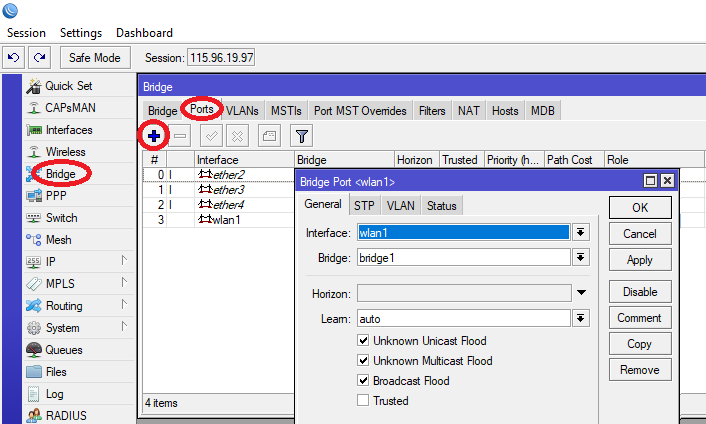
Task: Click the Apply button
Action: point(640,260)
